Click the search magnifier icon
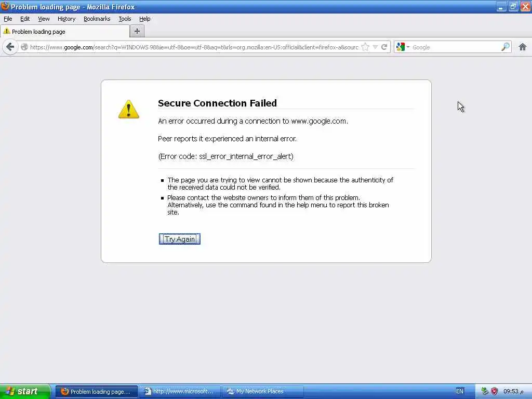The width and height of the screenshot is (532, 399). [x=505, y=47]
